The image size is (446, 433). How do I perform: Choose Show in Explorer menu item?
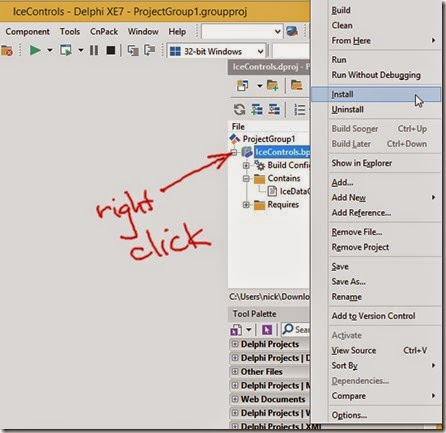376,163
